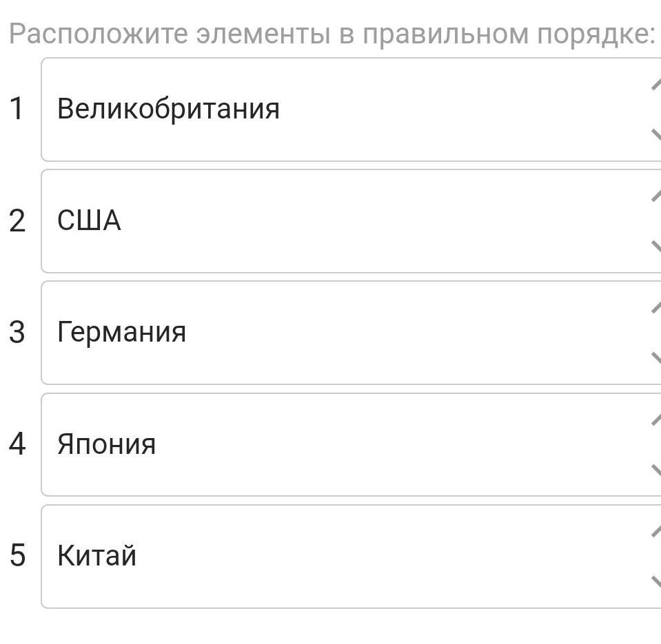Select the Германия item box
Viewport: 661px width, 644px height.
(351, 333)
